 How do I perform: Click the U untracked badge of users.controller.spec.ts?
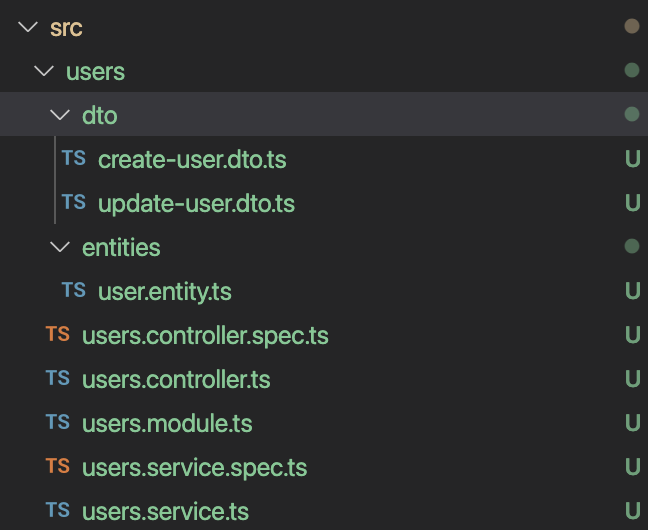tap(633, 334)
